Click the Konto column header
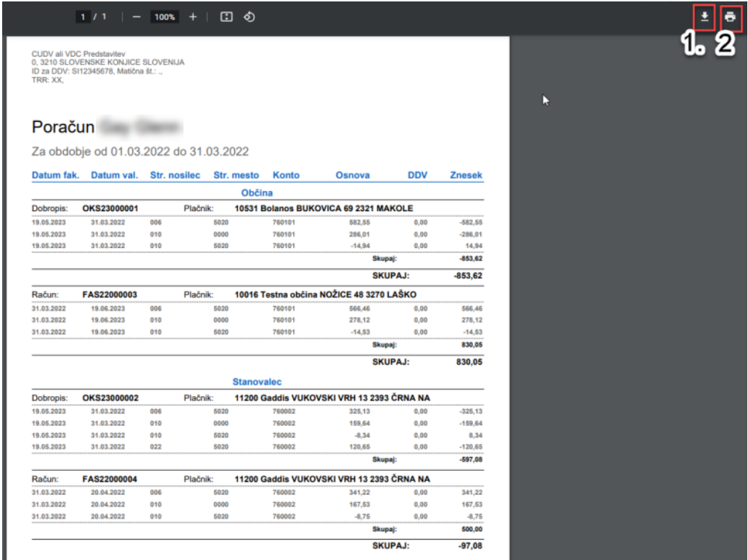The width and height of the screenshot is (748, 560). coord(287,175)
